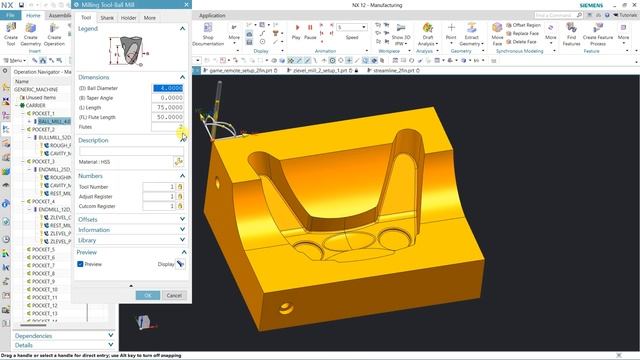The width and height of the screenshot is (640, 360).
Task: Select the Move Face tool
Action: (497, 33)
